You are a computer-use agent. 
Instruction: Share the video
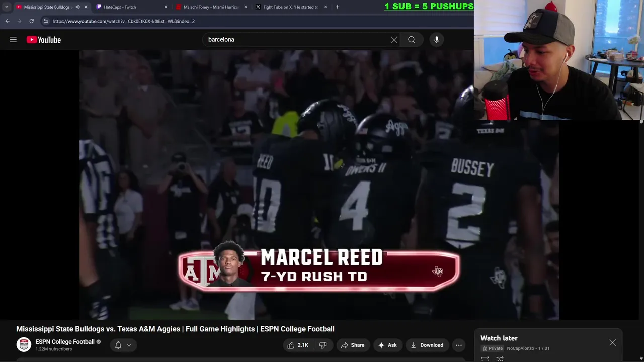point(352,345)
